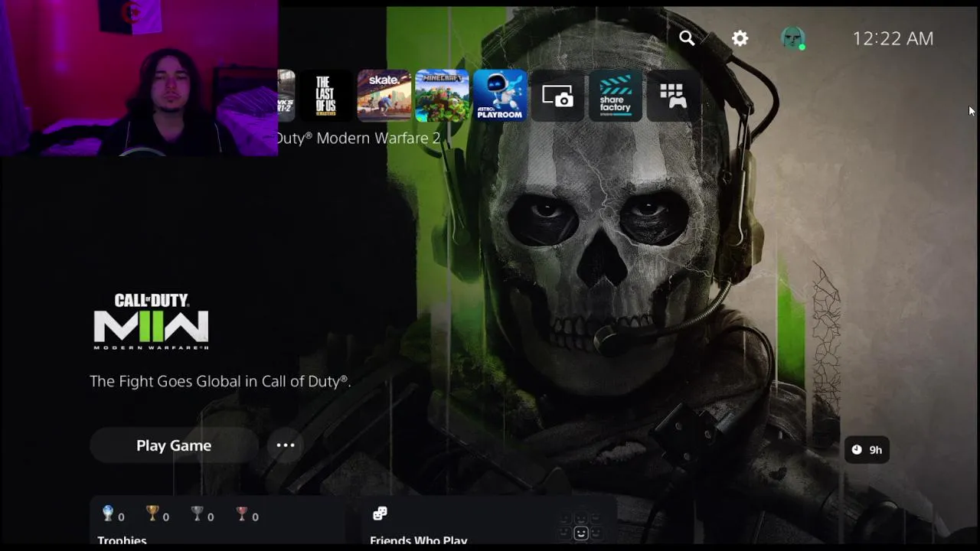Open the three-dots options button
This screenshot has height=551, width=980.
286,445
